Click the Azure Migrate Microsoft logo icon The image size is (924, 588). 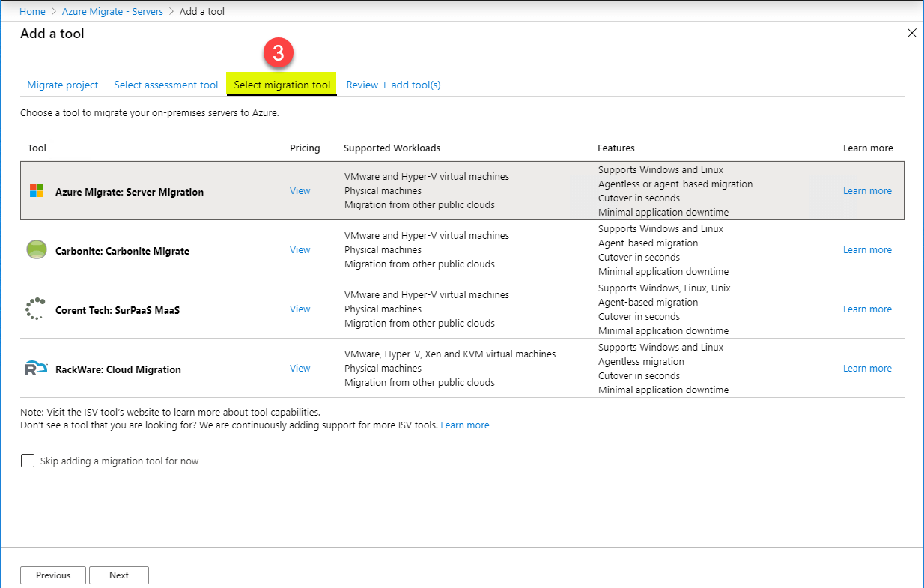click(37, 190)
